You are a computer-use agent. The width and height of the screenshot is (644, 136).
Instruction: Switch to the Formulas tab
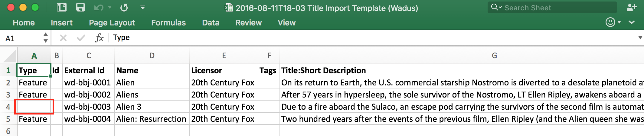pyautogui.click(x=168, y=23)
